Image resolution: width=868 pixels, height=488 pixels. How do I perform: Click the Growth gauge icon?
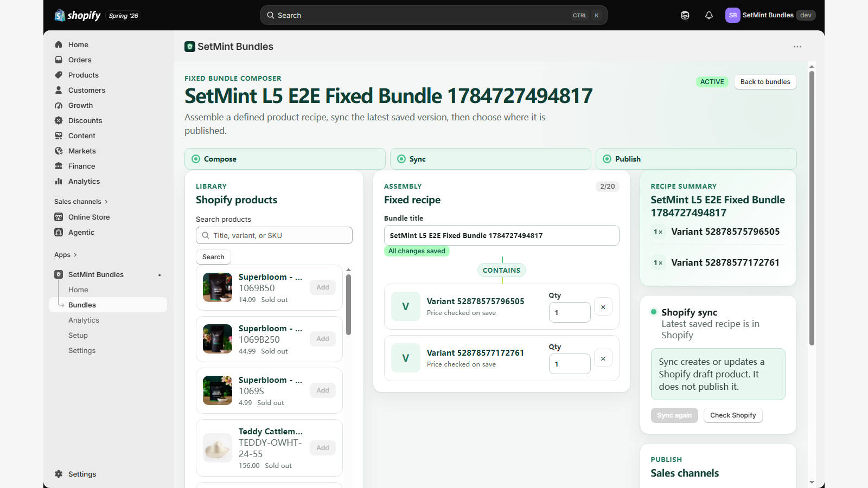(x=59, y=105)
